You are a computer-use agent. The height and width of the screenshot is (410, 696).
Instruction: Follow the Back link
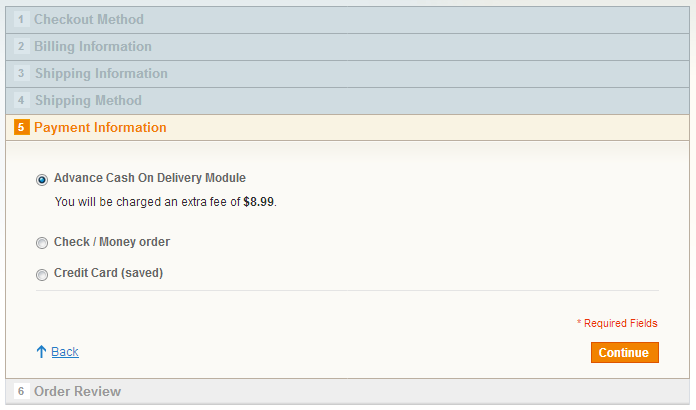pos(65,352)
